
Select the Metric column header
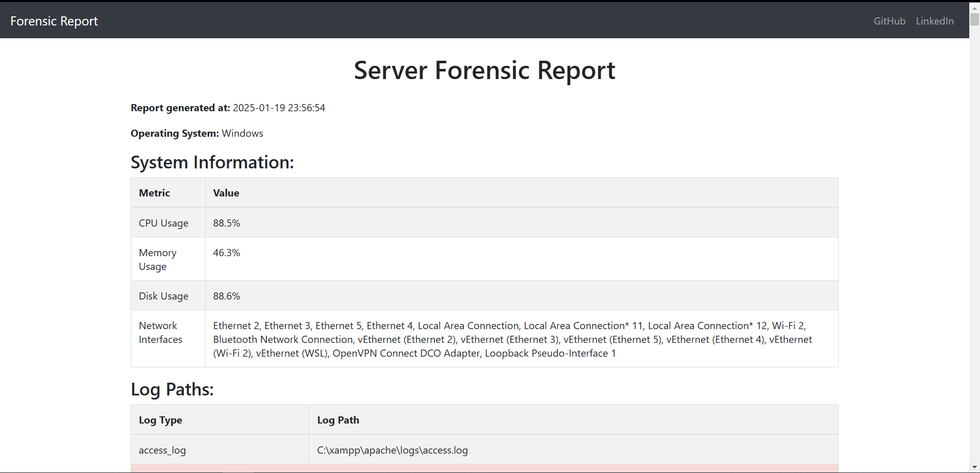154,193
